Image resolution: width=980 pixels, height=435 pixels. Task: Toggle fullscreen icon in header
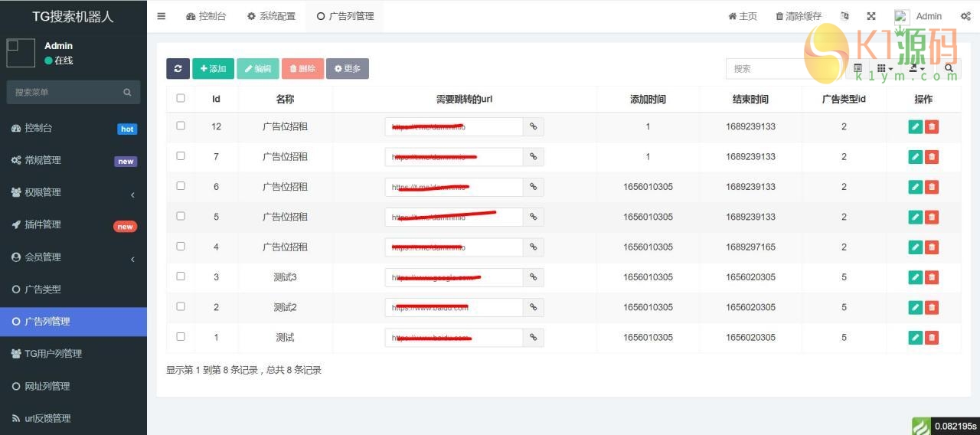pos(871,16)
